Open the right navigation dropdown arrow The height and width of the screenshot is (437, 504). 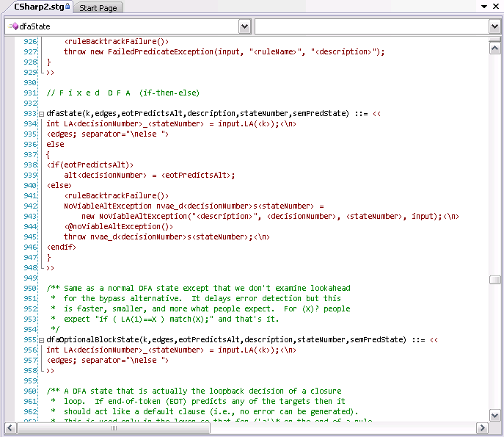(495, 26)
